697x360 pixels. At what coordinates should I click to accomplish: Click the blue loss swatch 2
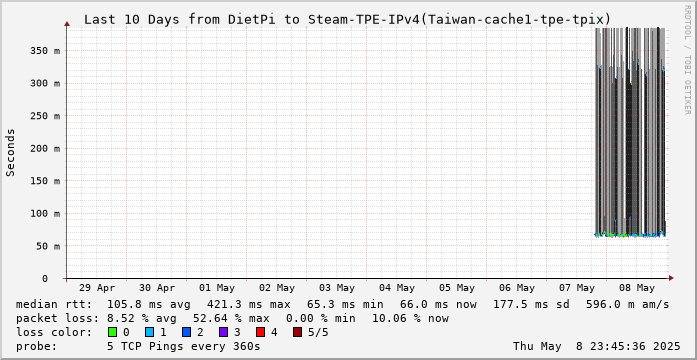pyautogui.click(x=187, y=332)
